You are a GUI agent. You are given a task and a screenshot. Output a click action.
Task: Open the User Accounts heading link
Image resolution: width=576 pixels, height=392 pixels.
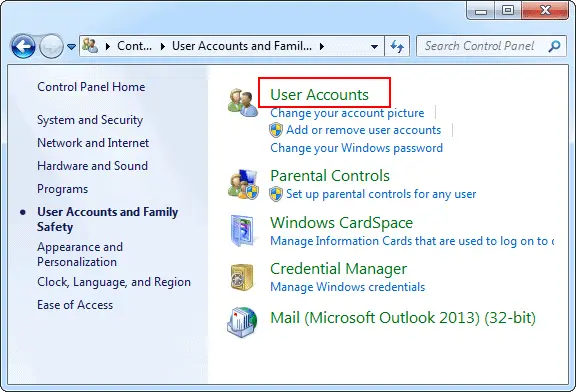pyautogui.click(x=319, y=94)
